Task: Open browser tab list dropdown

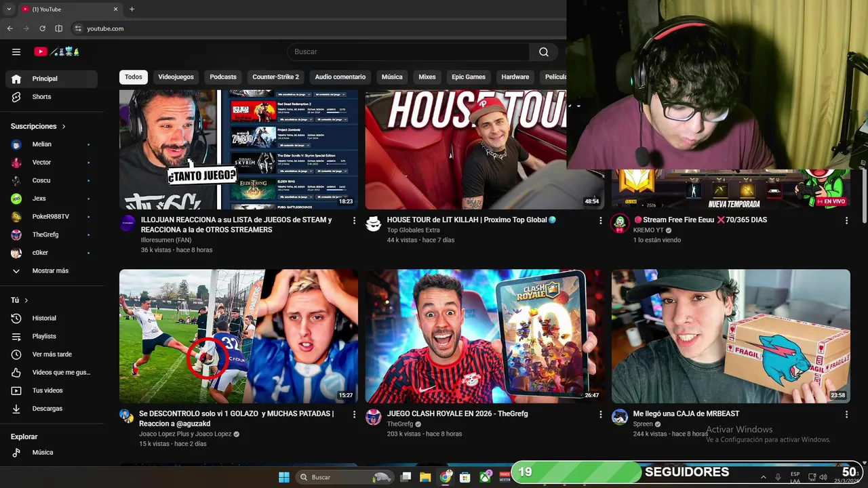Action: 9,9
